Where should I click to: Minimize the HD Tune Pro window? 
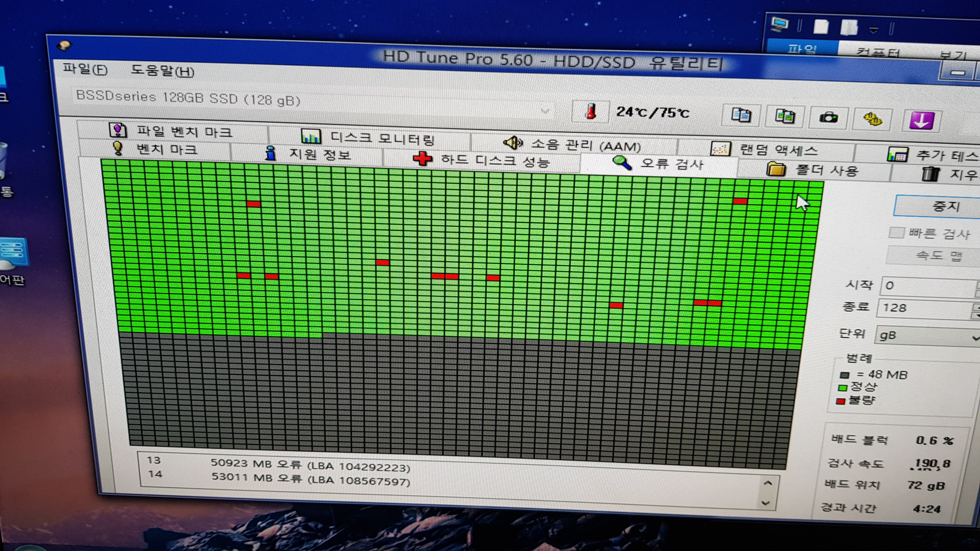957,72
